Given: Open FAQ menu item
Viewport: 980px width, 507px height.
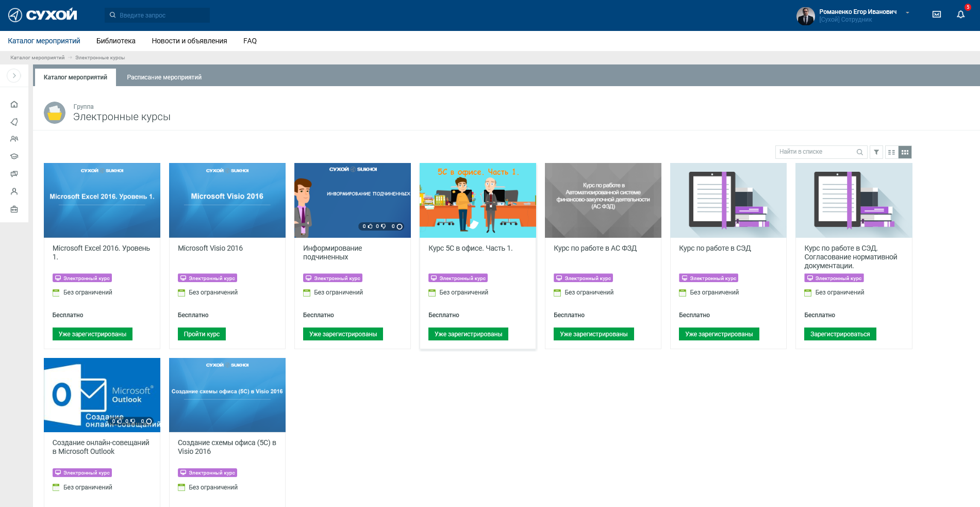Looking at the screenshot, I should [250, 41].
